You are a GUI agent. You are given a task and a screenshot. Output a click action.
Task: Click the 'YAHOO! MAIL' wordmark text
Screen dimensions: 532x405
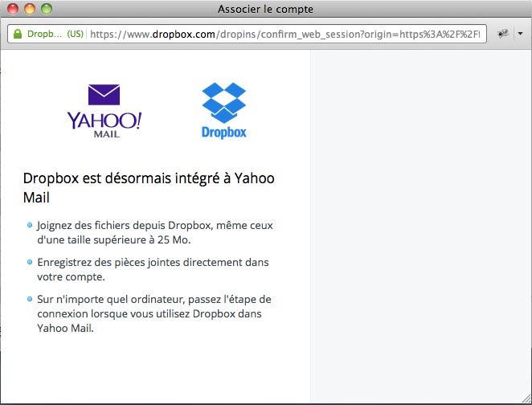(104, 125)
